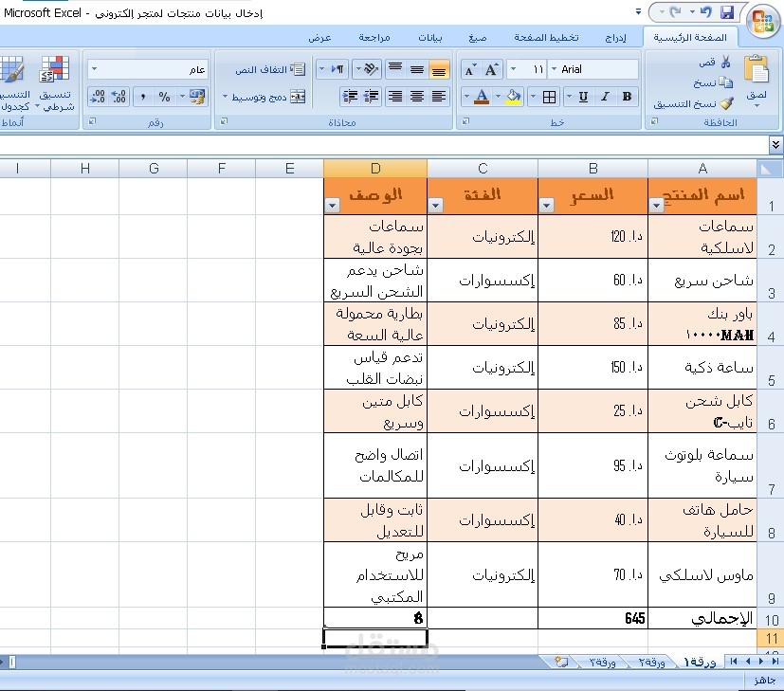Increase font size with the larger A
Viewport: 784px width, 691px height.
click(x=491, y=69)
